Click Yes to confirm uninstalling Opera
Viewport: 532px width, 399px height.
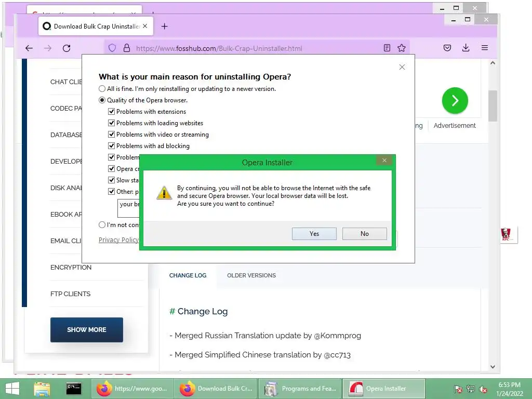[x=314, y=234]
